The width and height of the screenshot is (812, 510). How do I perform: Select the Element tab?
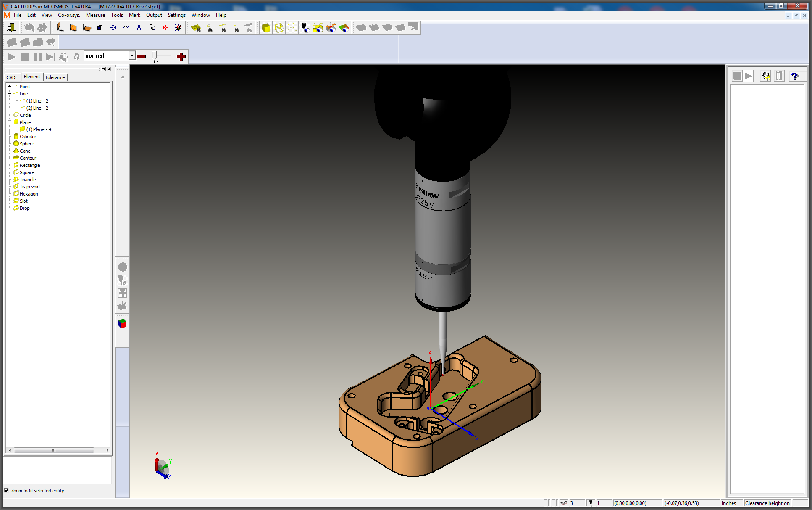point(32,77)
